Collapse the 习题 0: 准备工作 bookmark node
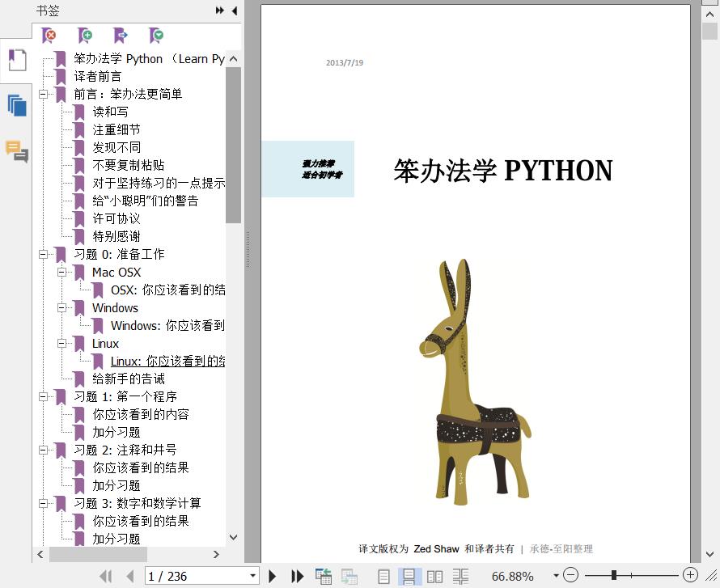This screenshot has width=720, height=588. click(43, 254)
